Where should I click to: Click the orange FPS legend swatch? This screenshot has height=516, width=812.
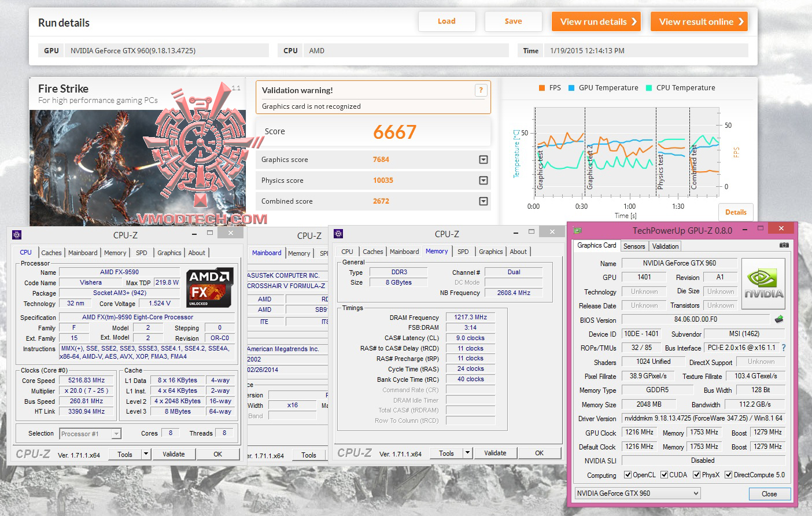[x=542, y=88]
